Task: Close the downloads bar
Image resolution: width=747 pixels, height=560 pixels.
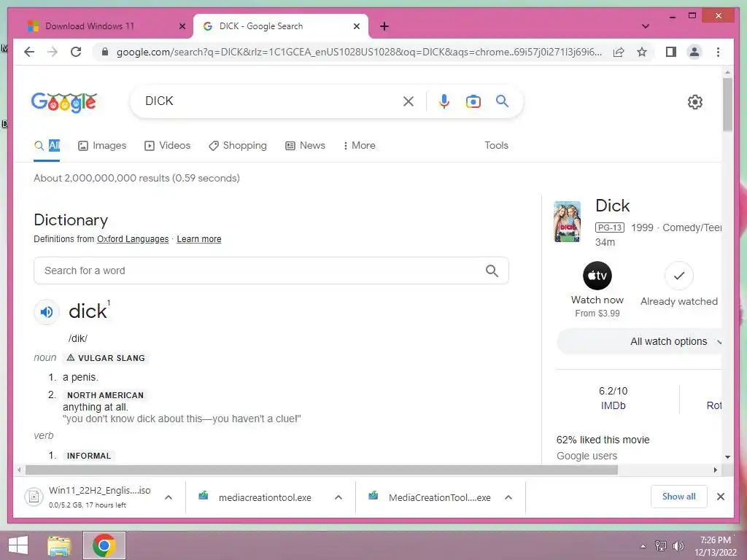Action: (x=720, y=497)
